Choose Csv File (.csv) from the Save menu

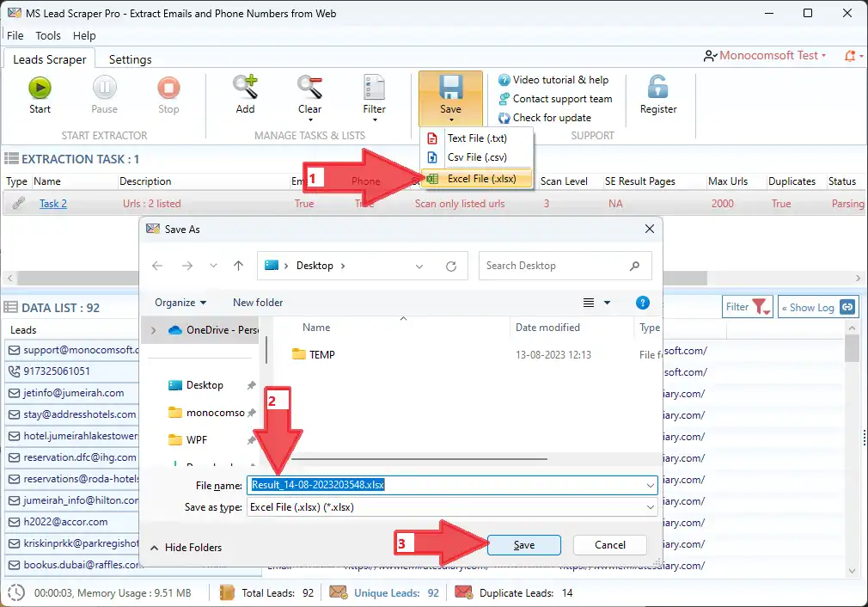[x=477, y=157]
